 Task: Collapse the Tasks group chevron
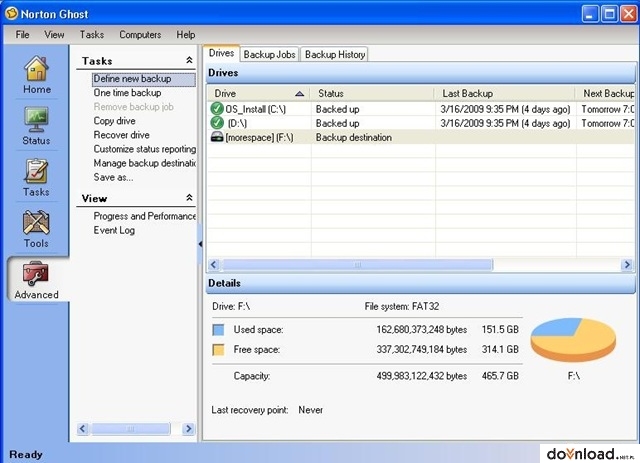[189, 60]
